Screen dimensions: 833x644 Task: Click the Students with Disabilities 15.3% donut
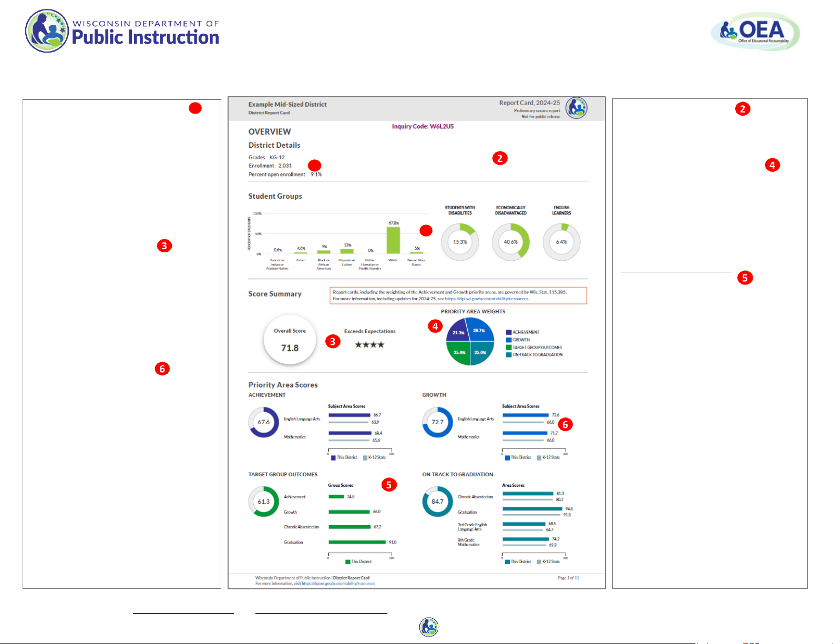[460, 242]
